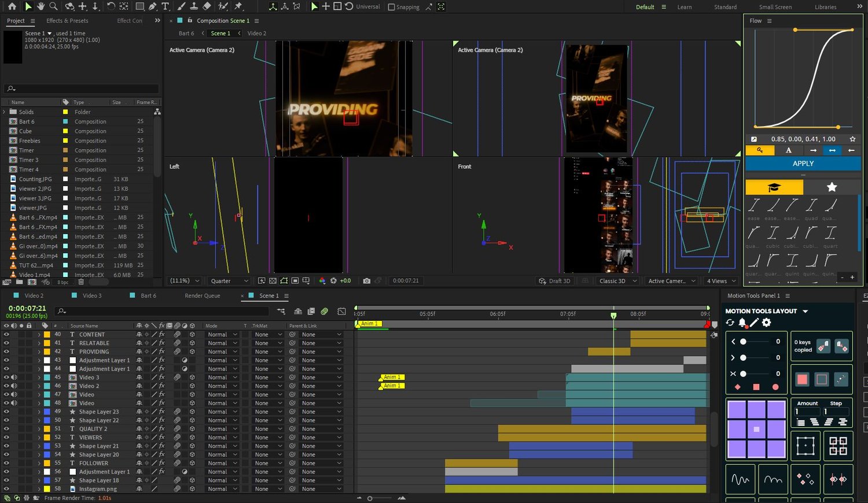Open the Render Queue tab

pos(202,295)
